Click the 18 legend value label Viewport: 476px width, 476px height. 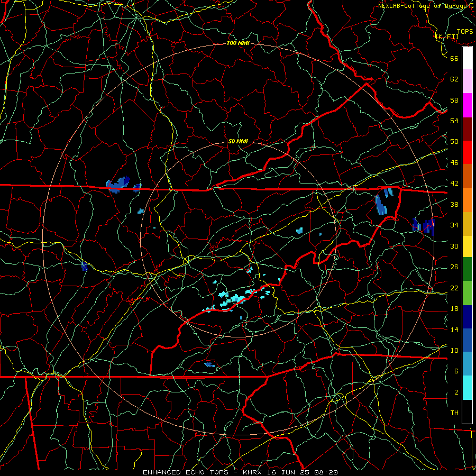(x=454, y=309)
